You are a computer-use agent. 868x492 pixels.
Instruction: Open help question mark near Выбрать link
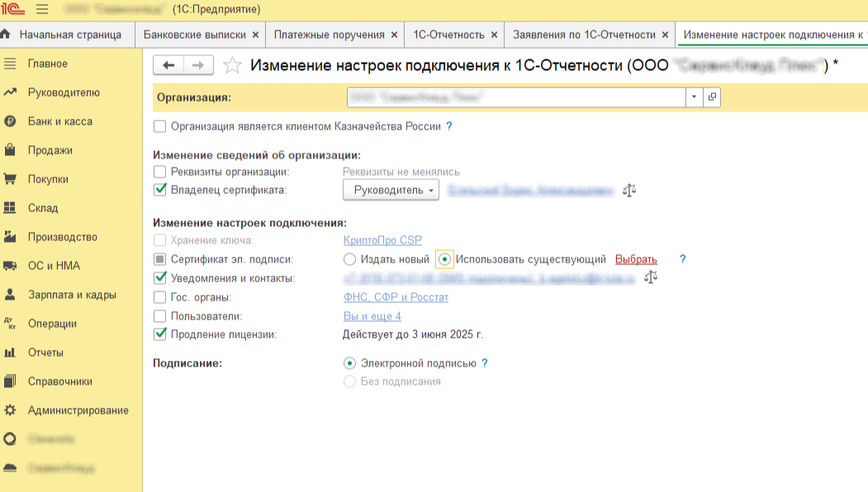pyautogui.click(x=682, y=259)
